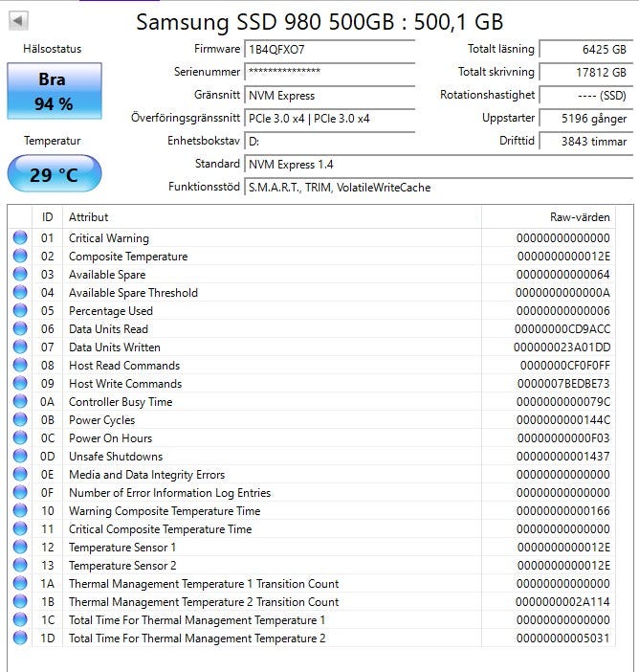The width and height of the screenshot is (639, 672).
Task: Click the status orb for Temperature Sensor 2
Action: [x=20, y=566]
